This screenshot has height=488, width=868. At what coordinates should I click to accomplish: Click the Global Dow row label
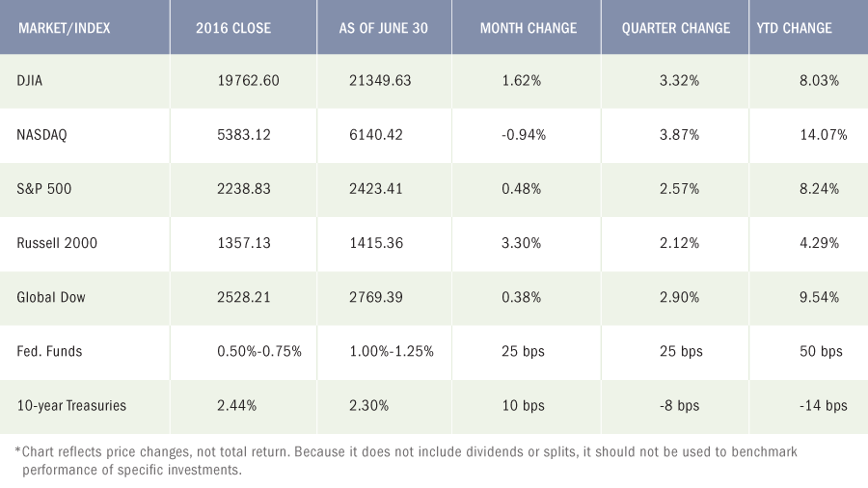51,297
